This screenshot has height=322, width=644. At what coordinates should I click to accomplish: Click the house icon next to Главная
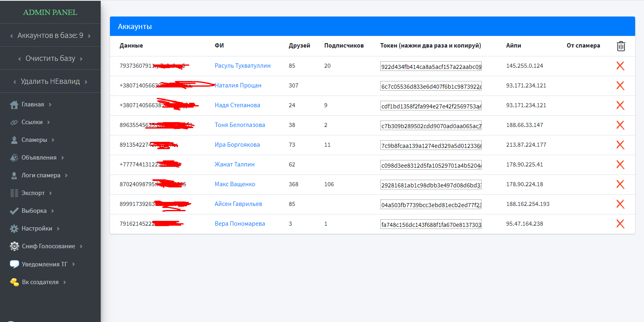click(14, 105)
